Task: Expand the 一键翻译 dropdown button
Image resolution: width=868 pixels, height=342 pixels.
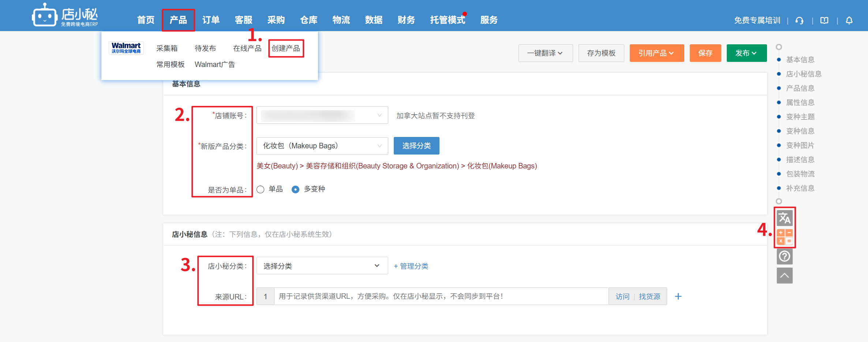Action: pyautogui.click(x=545, y=53)
